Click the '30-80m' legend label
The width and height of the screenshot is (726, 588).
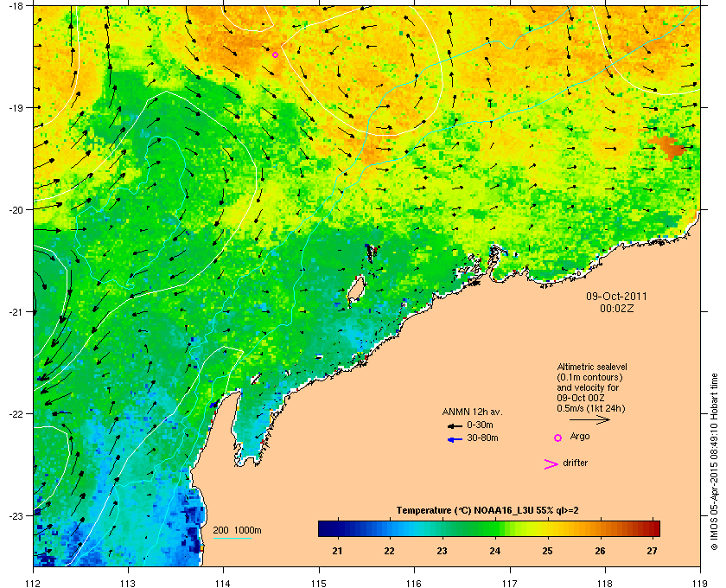pos(482,438)
